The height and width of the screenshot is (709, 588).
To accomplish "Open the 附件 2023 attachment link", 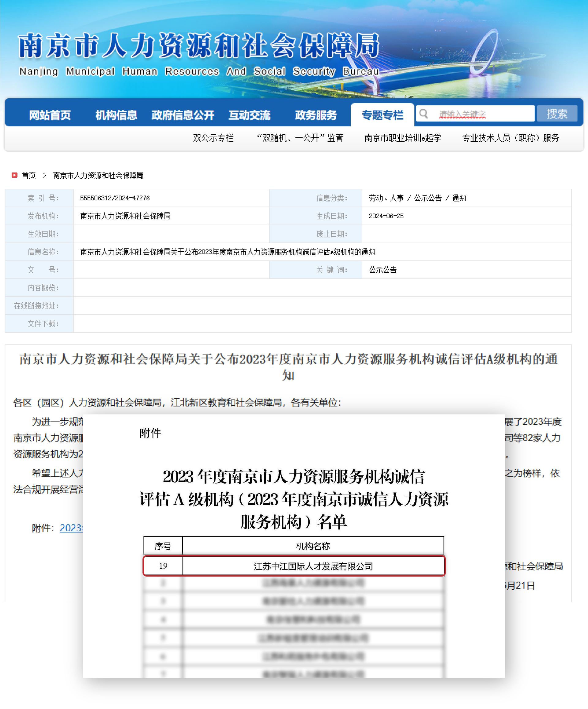I will pyautogui.click(x=71, y=528).
